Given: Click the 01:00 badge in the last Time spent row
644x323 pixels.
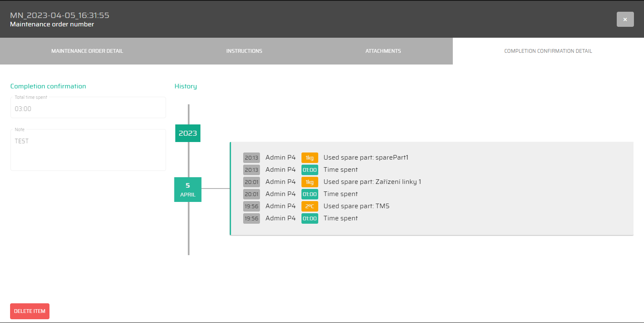Looking at the screenshot, I should tap(309, 219).
